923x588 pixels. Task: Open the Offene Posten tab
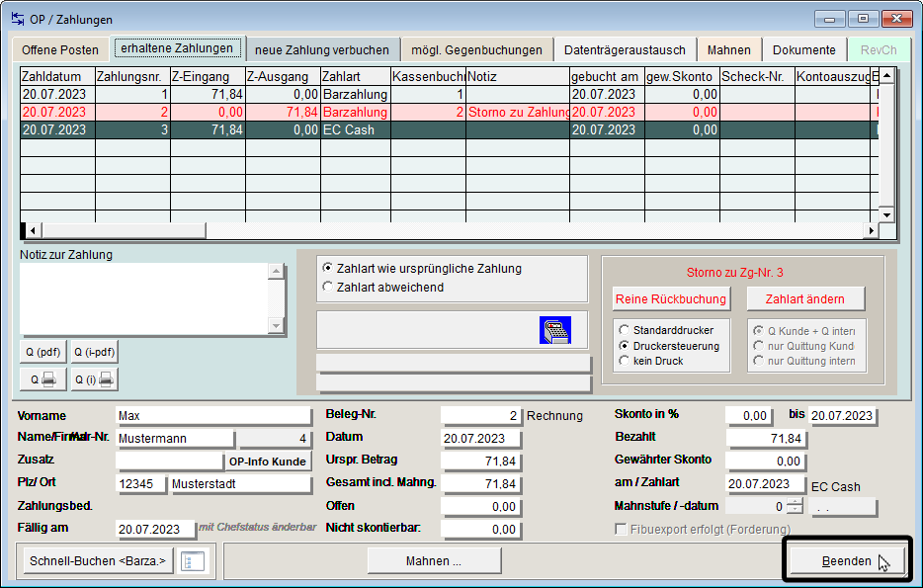click(x=60, y=50)
